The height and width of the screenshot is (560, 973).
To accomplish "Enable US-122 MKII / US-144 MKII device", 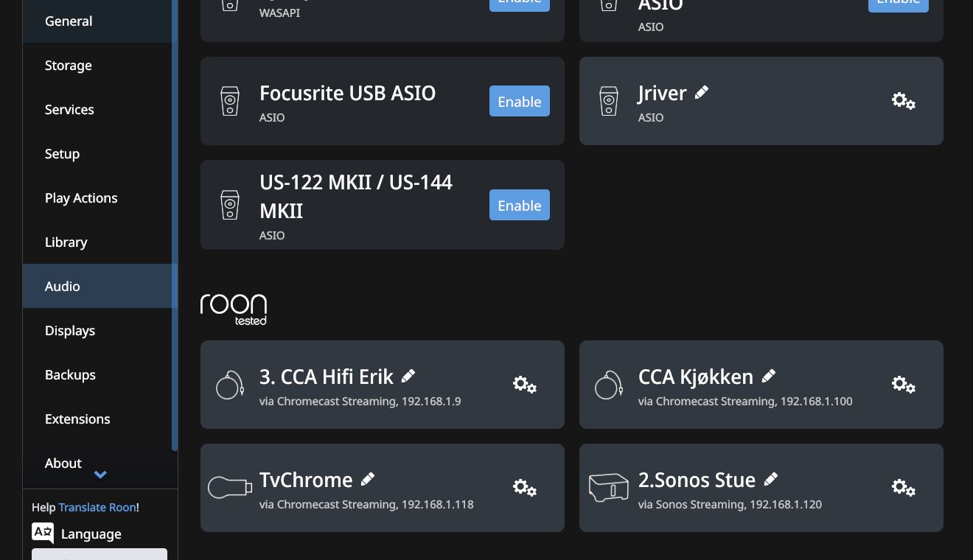I will tap(519, 206).
